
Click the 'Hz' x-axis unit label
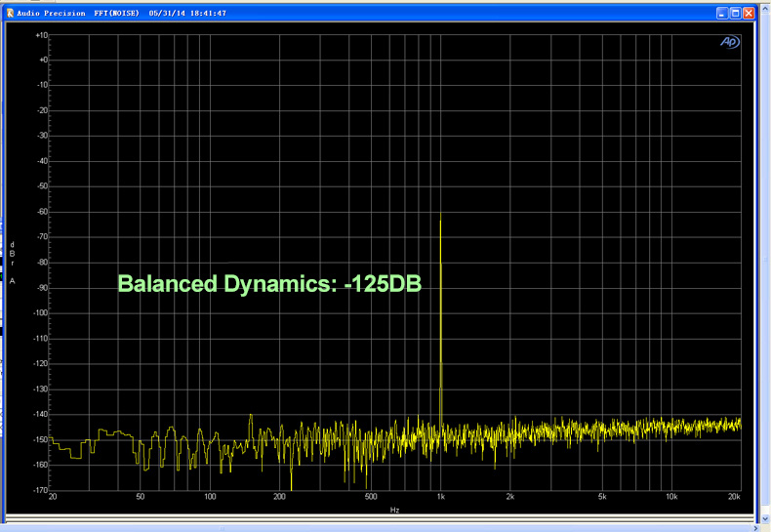point(394,510)
